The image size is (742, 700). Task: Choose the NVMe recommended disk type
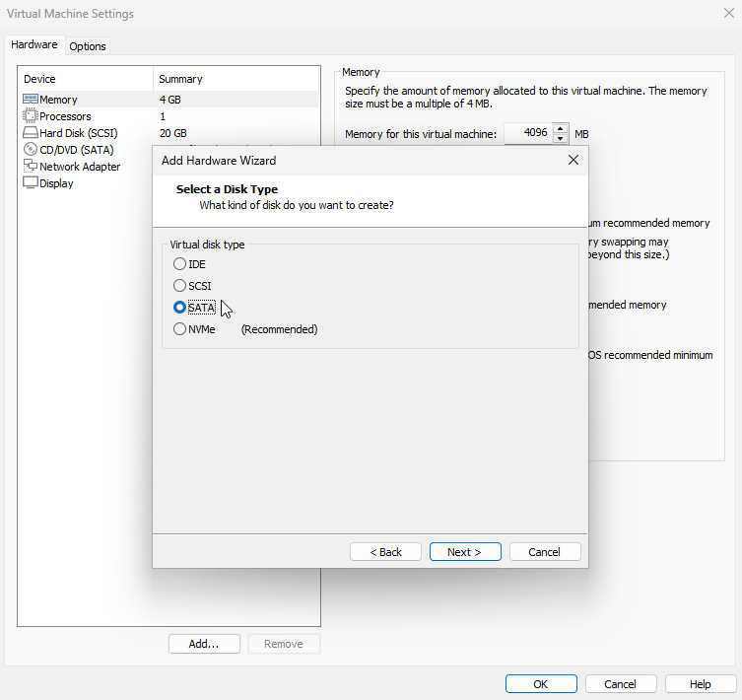tap(179, 329)
